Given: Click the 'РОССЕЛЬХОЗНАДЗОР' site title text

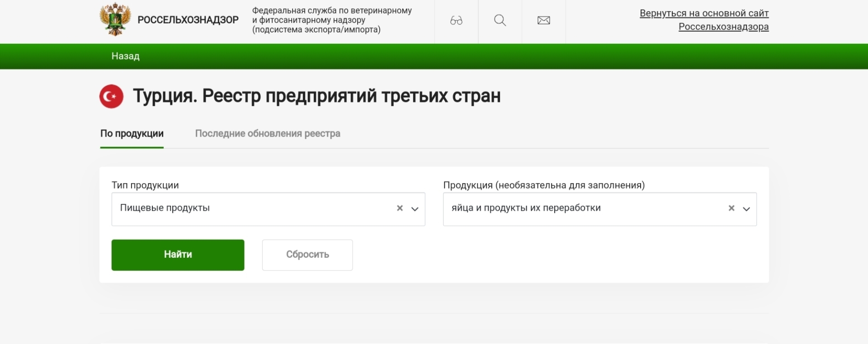Looking at the screenshot, I should point(188,20).
